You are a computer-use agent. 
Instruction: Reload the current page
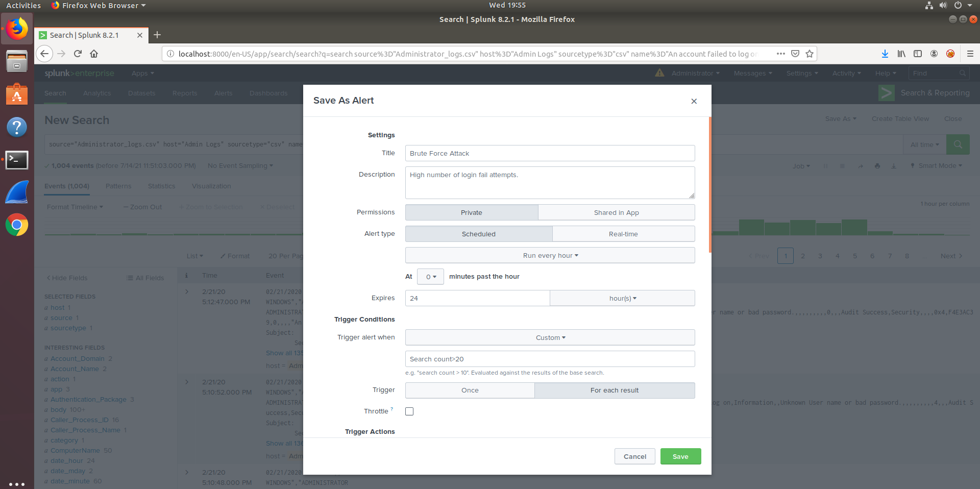click(x=78, y=54)
